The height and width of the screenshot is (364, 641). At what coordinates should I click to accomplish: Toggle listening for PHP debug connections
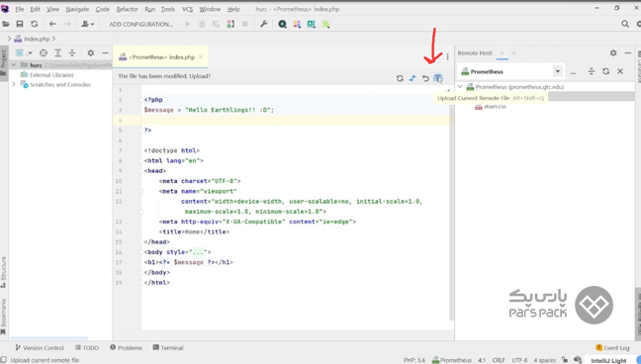pos(230,24)
